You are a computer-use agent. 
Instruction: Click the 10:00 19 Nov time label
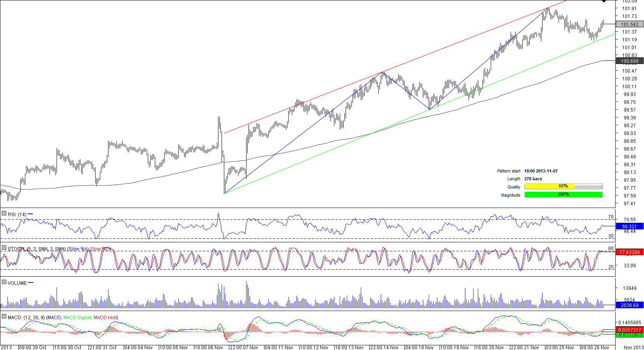click(x=454, y=347)
